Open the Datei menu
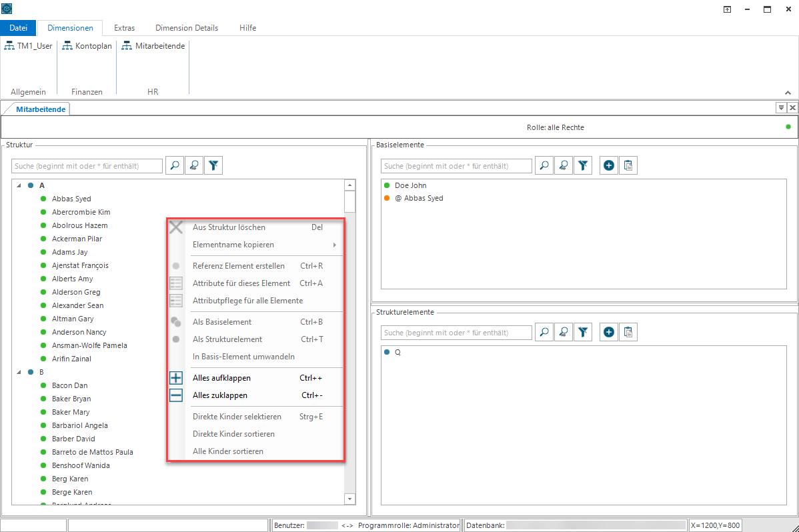The image size is (799, 532). (19, 27)
